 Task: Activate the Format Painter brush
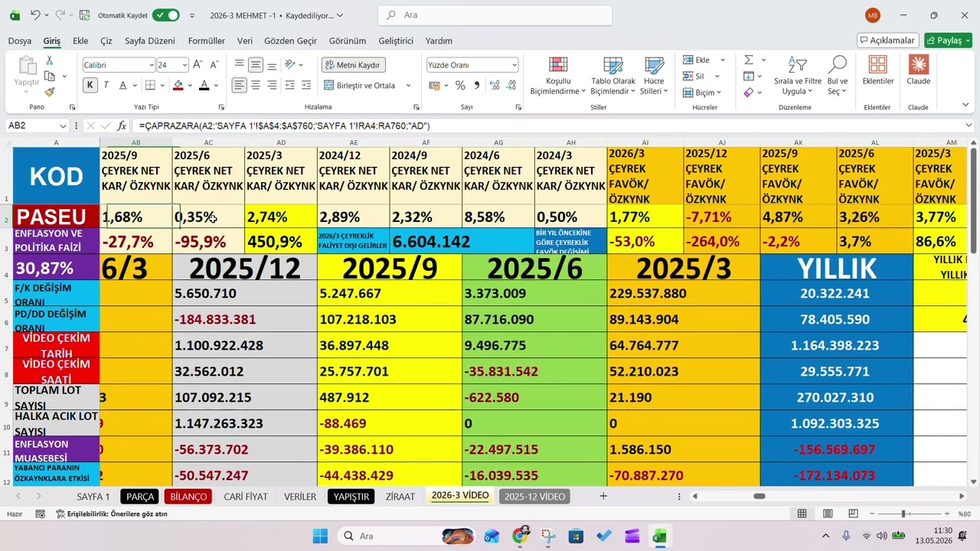point(50,92)
